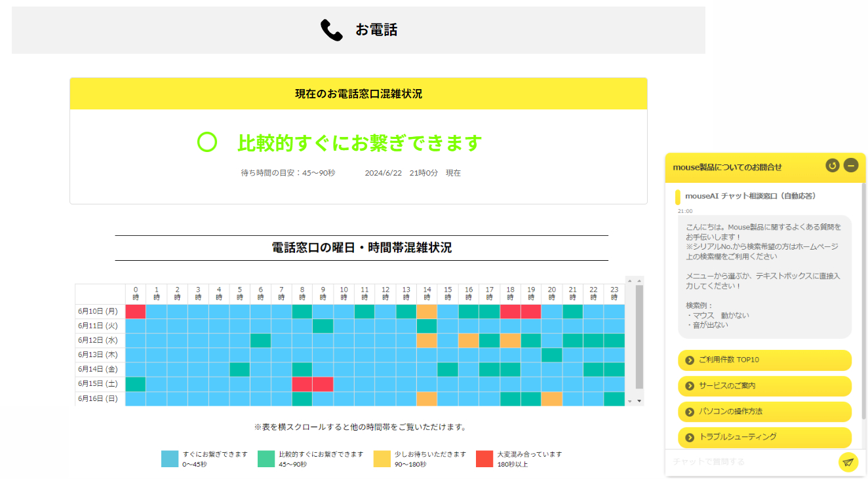Click the red 9時 cell for 6月15日

point(323,384)
